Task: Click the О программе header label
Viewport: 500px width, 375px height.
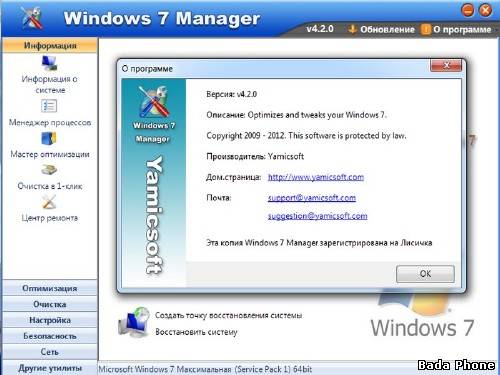Action: point(462,29)
